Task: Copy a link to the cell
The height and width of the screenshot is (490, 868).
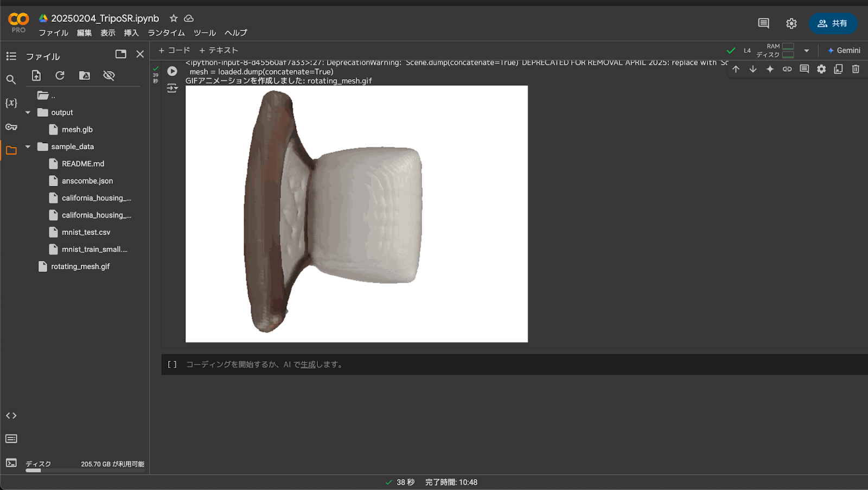Action: (787, 69)
